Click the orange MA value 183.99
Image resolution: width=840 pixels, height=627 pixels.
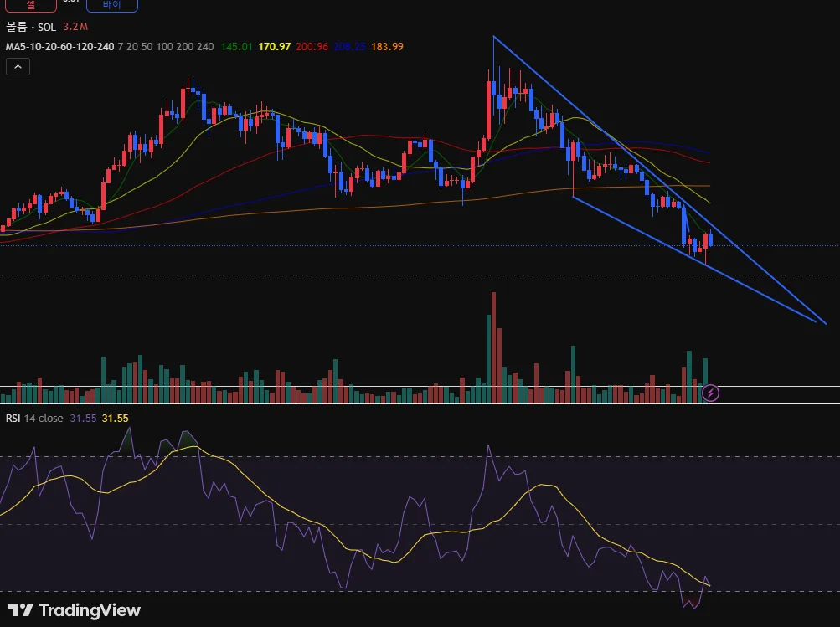[387, 47]
